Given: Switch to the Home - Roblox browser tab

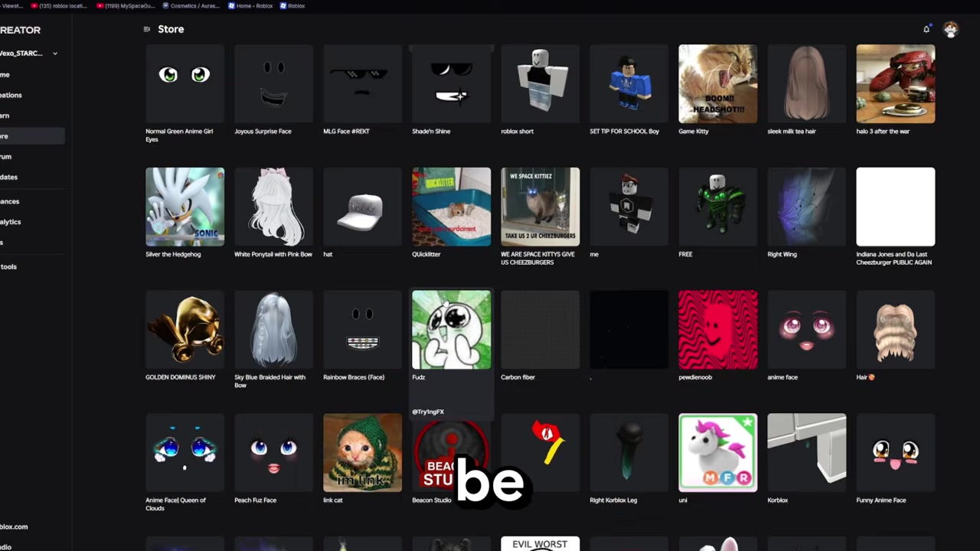Looking at the screenshot, I should click(x=250, y=5).
